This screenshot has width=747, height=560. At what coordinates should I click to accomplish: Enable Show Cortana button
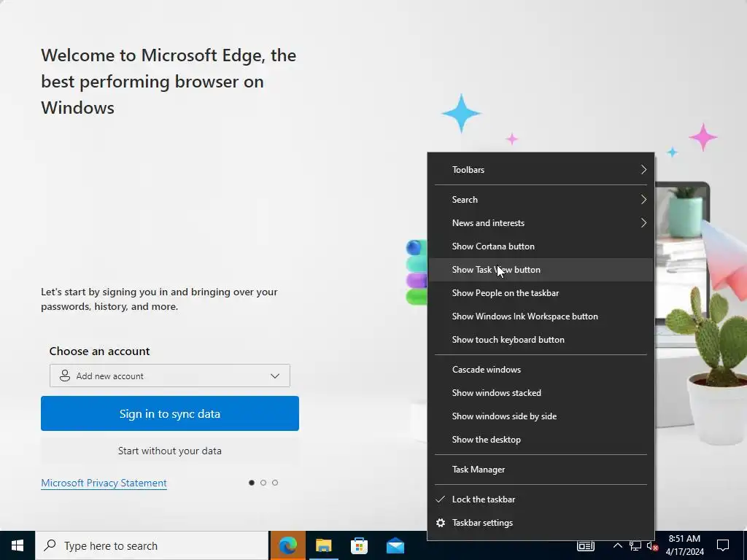click(x=541, y=246)
